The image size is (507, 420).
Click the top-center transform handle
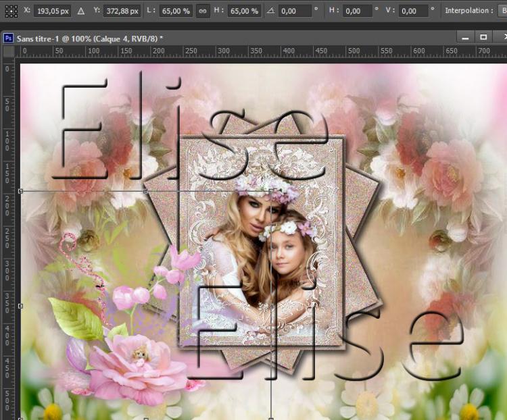[x=146, y=192]
